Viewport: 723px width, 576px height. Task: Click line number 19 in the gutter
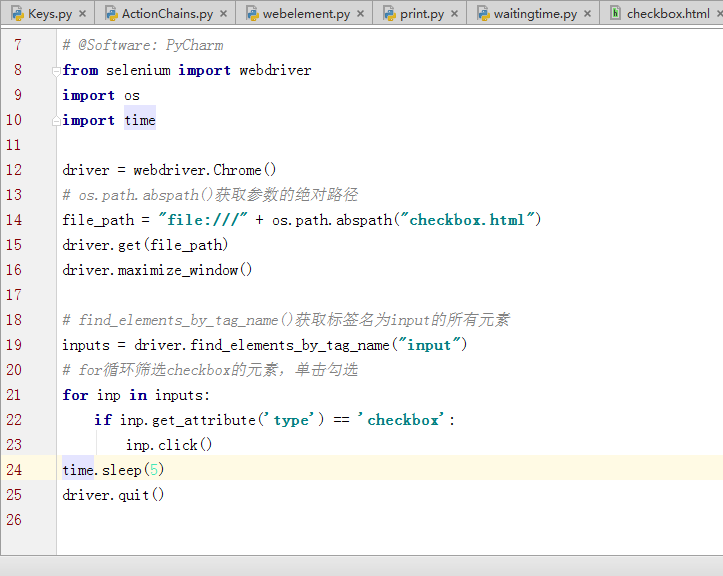14,344
